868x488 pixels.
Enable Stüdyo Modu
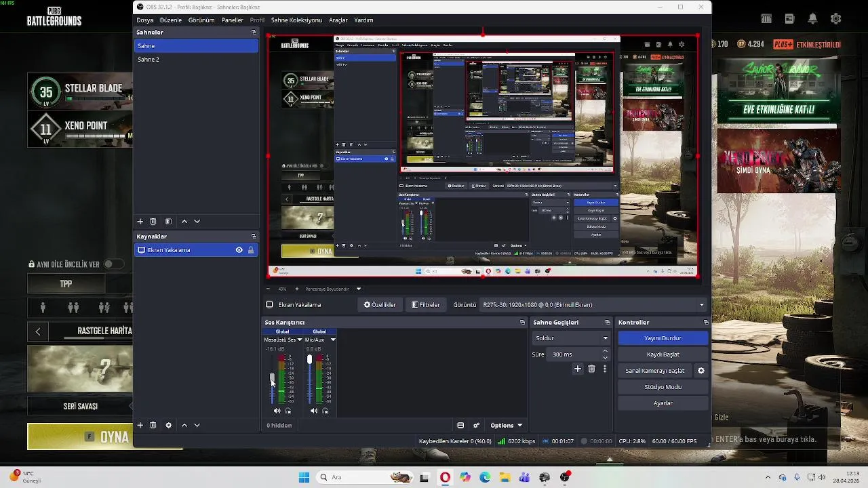663,387
